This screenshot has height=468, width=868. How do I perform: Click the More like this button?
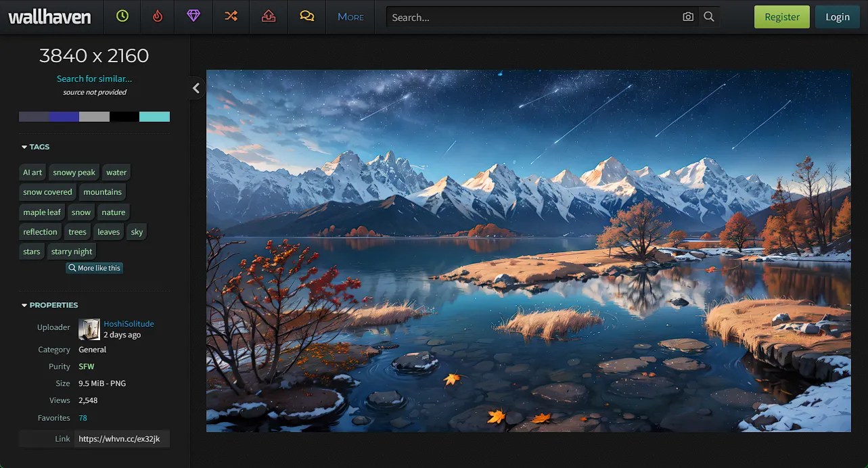click(x=94, y=268)
